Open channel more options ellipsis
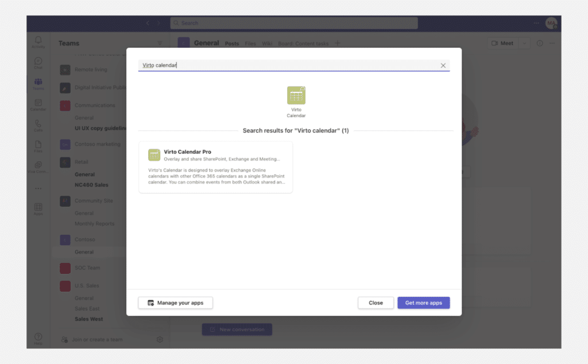 tap(552, 44)
